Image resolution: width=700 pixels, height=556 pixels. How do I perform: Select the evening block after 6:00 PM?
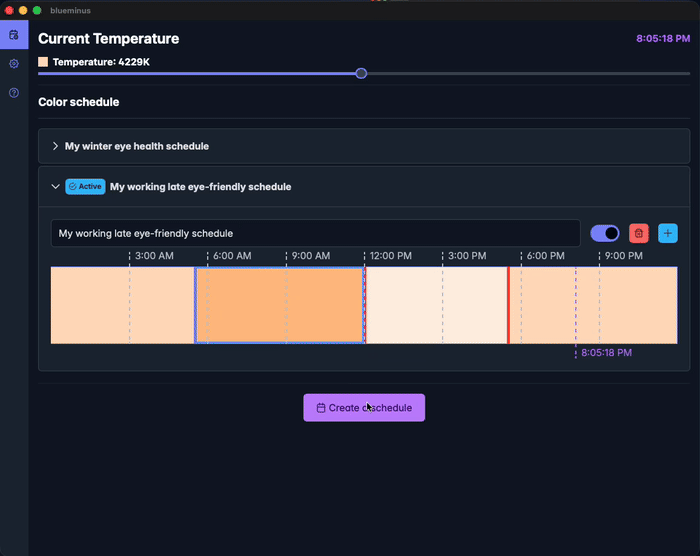(594, 305)
